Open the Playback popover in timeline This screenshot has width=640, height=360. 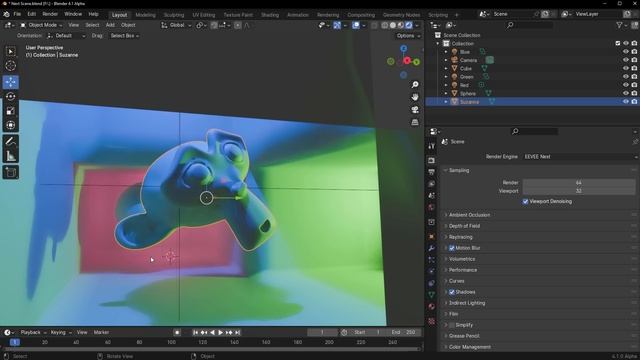(33, 333)
